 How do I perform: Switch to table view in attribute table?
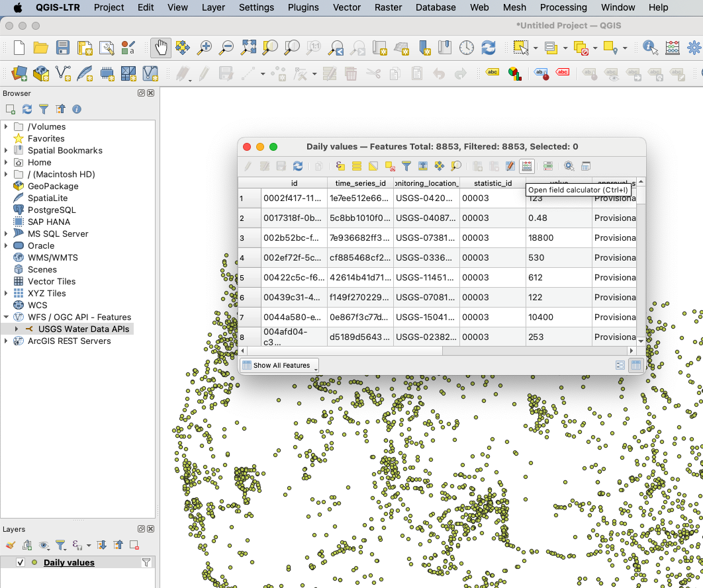(x=635, y=365)
